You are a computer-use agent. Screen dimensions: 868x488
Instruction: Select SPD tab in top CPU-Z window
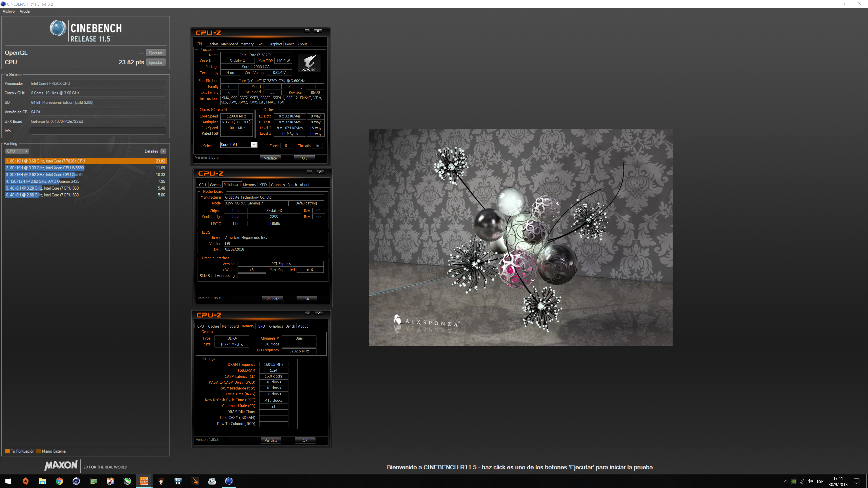tap(261, 44)
